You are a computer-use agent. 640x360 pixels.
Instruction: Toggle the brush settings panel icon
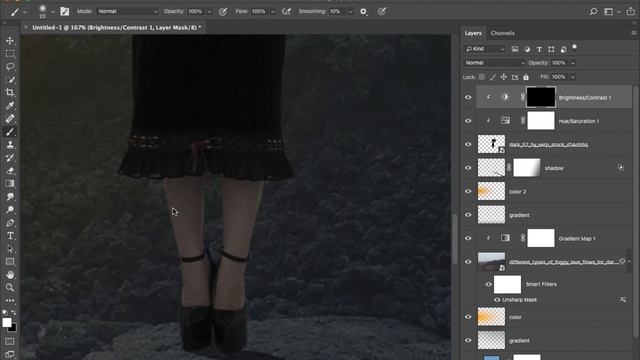tap(64, 11)
